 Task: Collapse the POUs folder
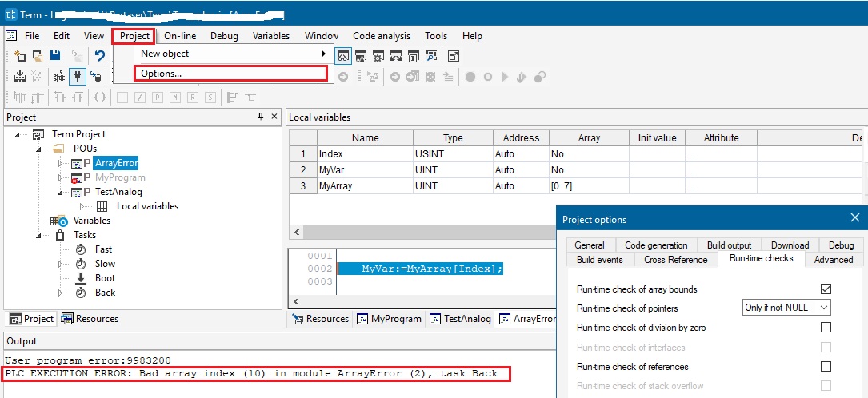pos(38,149)
